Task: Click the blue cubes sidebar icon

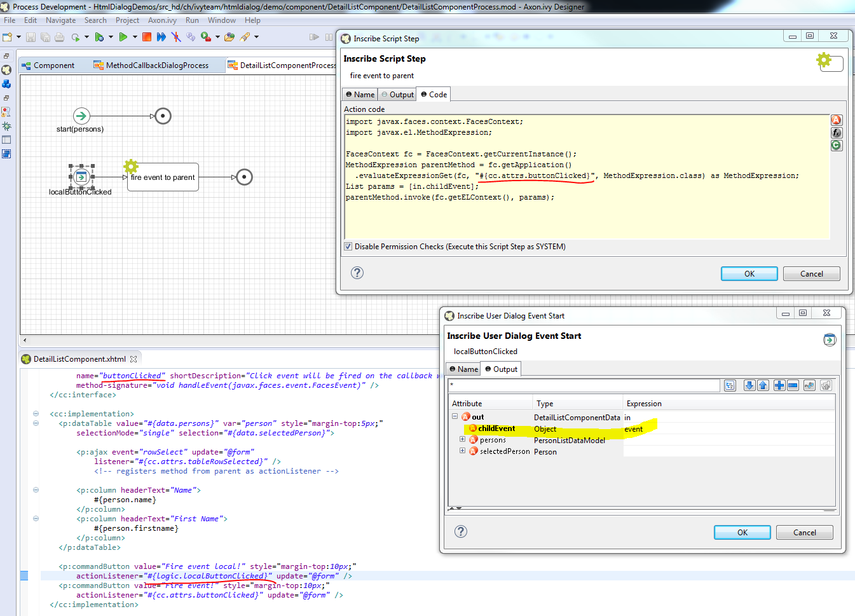Action: tap(6, 84)
